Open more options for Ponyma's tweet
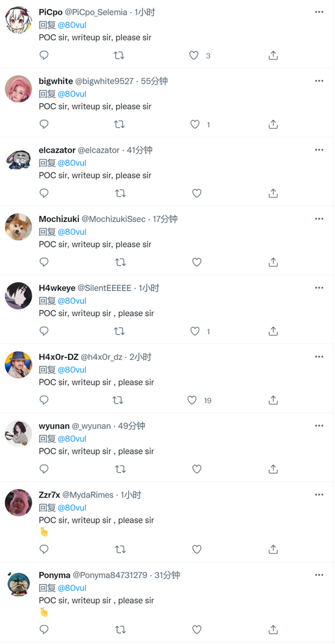Image resolution: width=335 pixels, height=644 pixels. pos(319,575)
